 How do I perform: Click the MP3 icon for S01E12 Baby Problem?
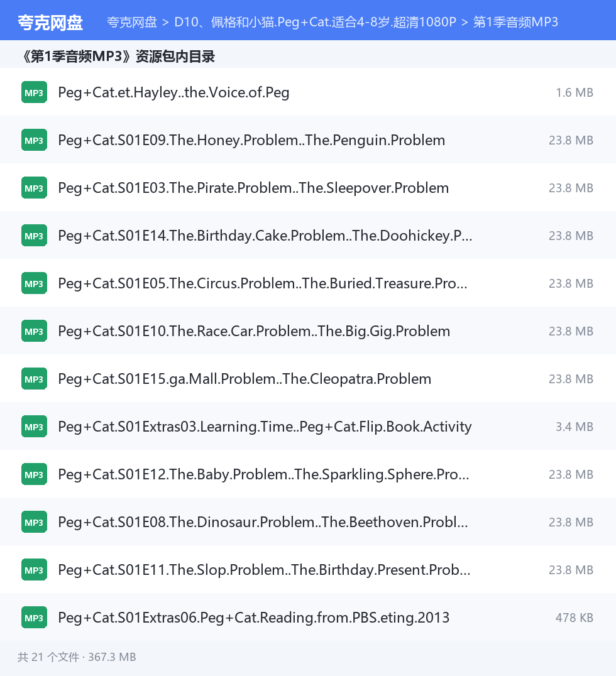(x=34, y=474)
